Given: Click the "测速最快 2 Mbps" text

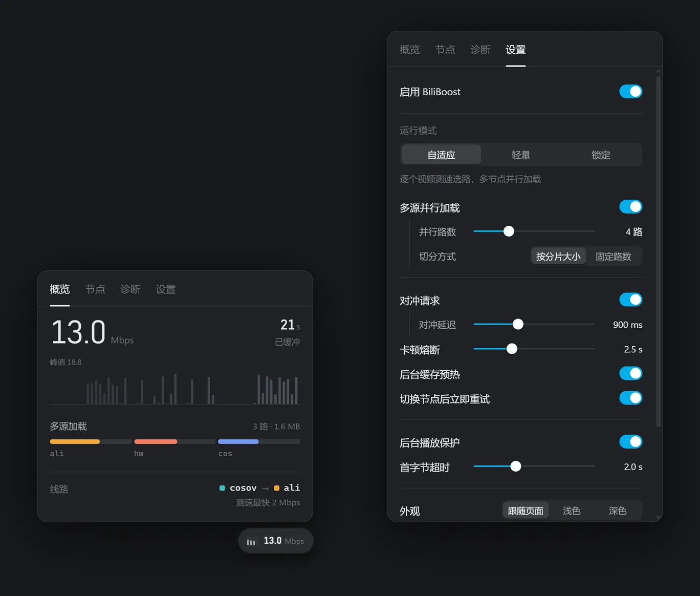Looking at the screenshot, I should tap(268, 503).
